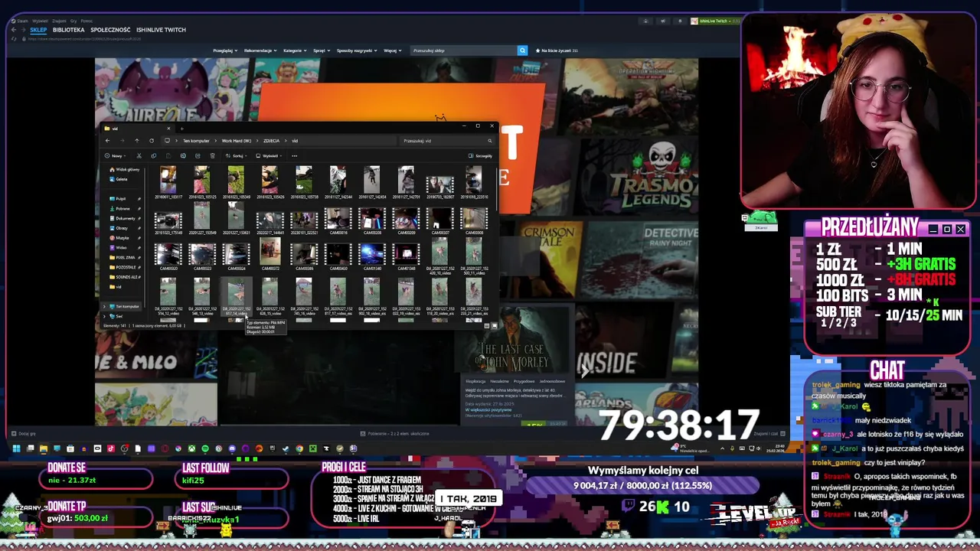The height and width of the screenshot is (551, 980).
Task: Open Więcej dropdown in Steam store
Action: click(x=392, y=51)
